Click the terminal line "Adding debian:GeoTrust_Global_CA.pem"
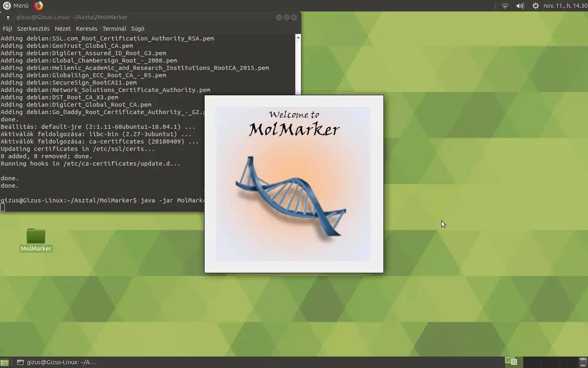Viewport: 588px width, 368px height. [67, 46]
